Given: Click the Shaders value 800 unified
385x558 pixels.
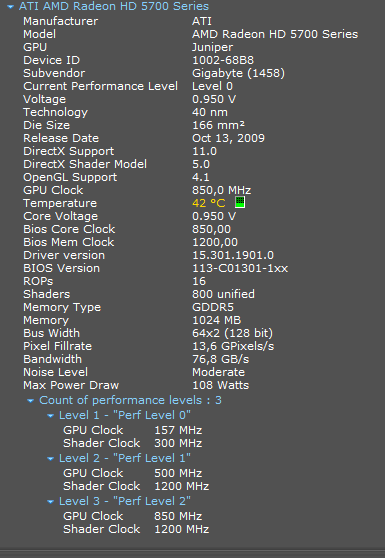Looking at the screenshot, I should pyautogui.click(x=223, y=294).
